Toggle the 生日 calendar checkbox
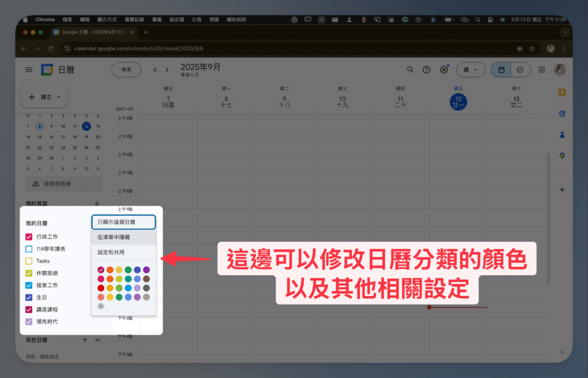Image resolution: width=588 pixels, height=378 pixels. 29,297
